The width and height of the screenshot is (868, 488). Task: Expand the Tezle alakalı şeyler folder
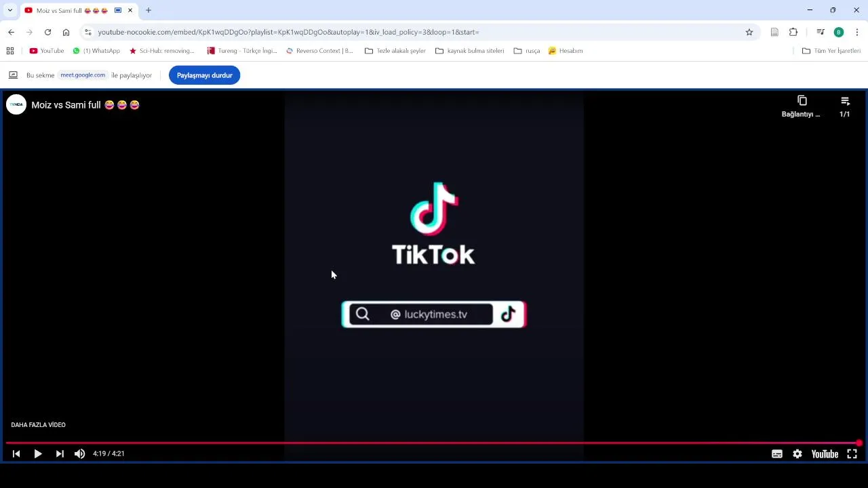coord(395,51)
